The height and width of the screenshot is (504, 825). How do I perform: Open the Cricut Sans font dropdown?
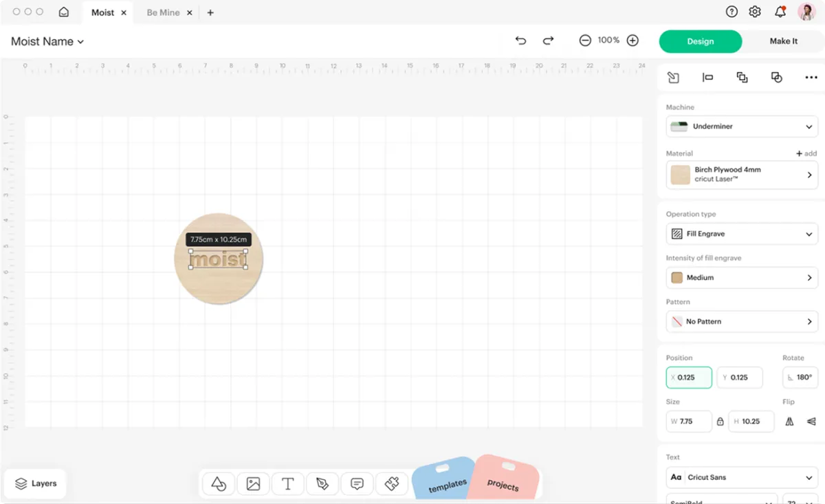742,477
